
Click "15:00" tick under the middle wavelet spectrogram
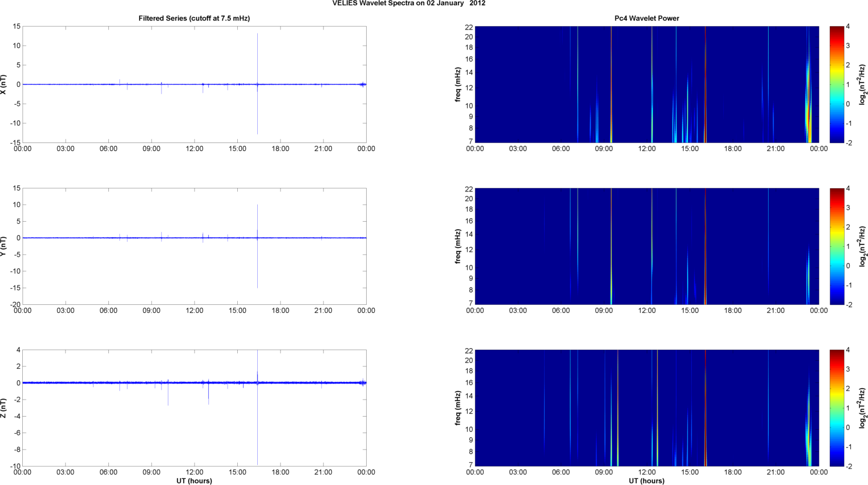pos(690,311)
